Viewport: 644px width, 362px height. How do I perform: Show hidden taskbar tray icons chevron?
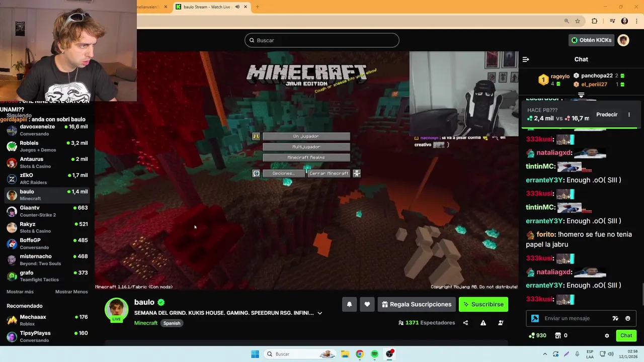pyautogui.click(x=544, y=354)
